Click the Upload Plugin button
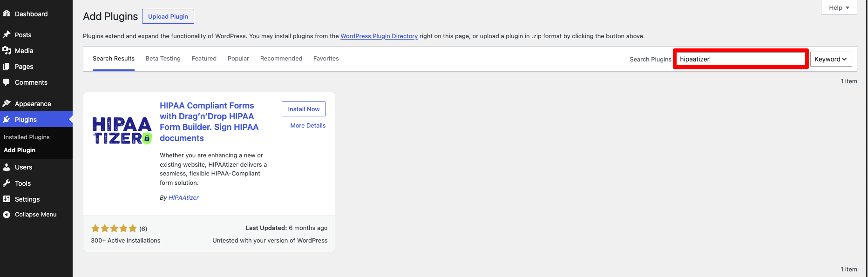The height and width of the screenshot is (277, 868). [168, 16]
